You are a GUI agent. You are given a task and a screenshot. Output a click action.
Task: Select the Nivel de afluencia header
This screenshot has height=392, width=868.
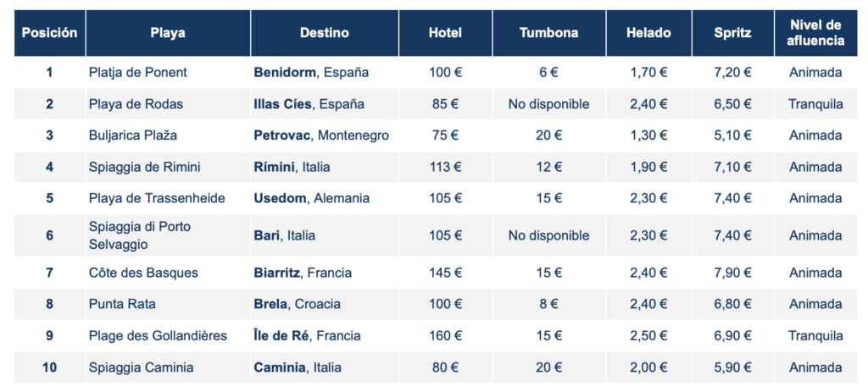(x=815, y=33)
